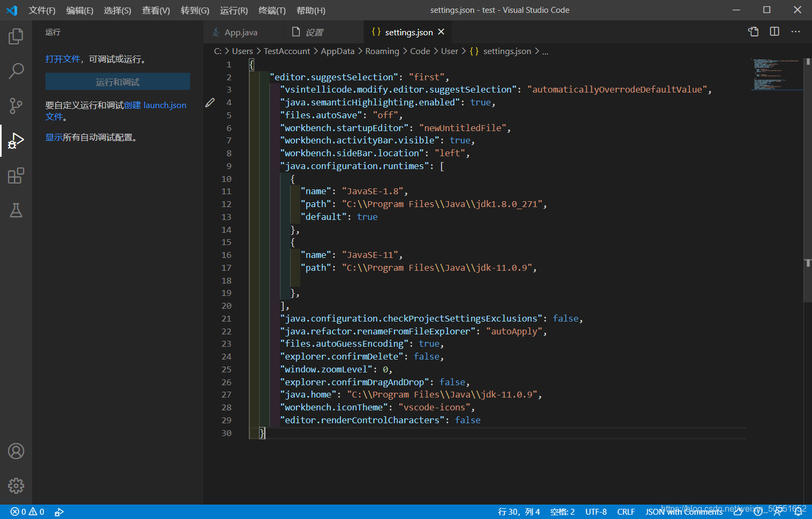The height and width of the screenshot is (519, 812).
Task: Click the 打开文件 link
Action: [x=63, y=59]
